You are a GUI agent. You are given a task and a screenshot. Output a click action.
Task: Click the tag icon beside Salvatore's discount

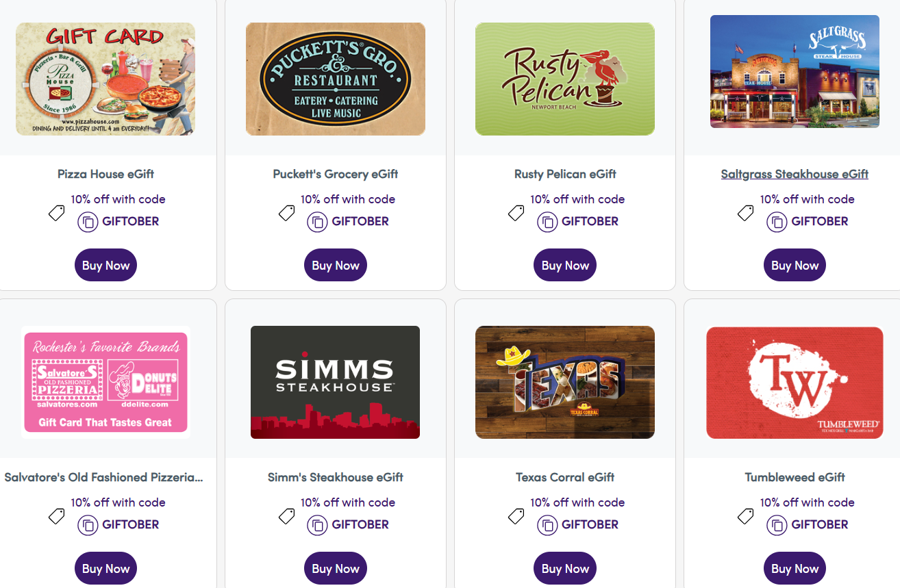click(57, 515)
